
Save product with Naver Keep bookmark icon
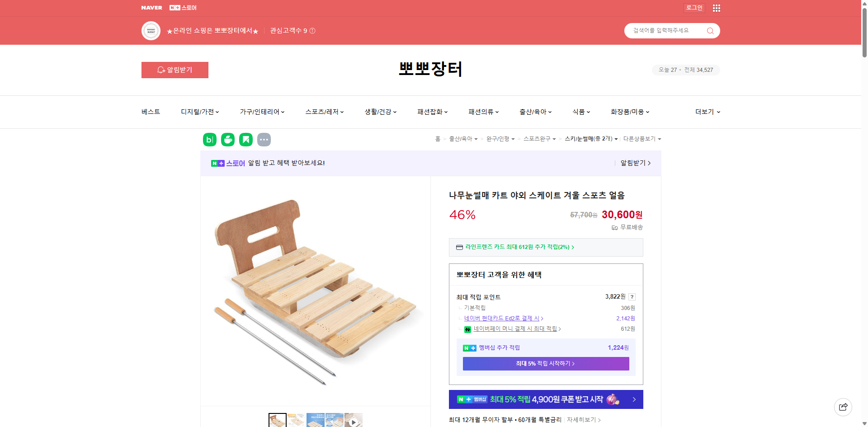[x=245, y=140]
